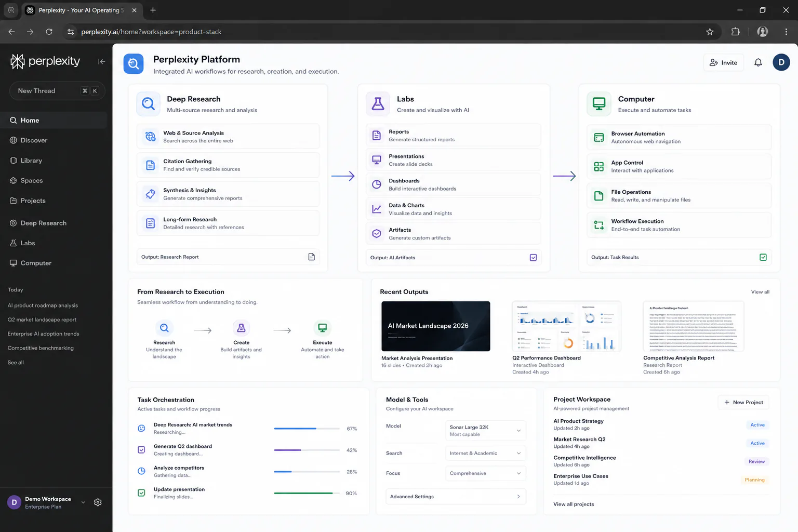
Task: Click the Analyze competitors status clock icon
Action: pyautogui.click(x=141, y=471)
